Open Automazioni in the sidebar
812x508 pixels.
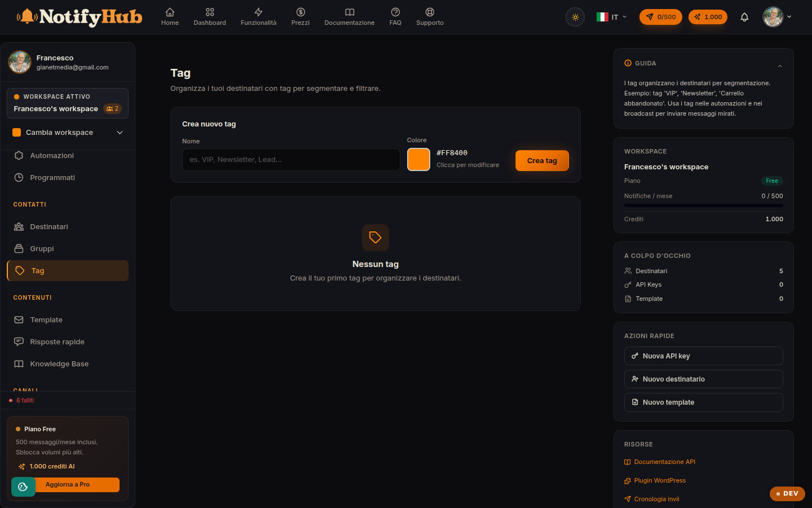click(x=68, y=155)
